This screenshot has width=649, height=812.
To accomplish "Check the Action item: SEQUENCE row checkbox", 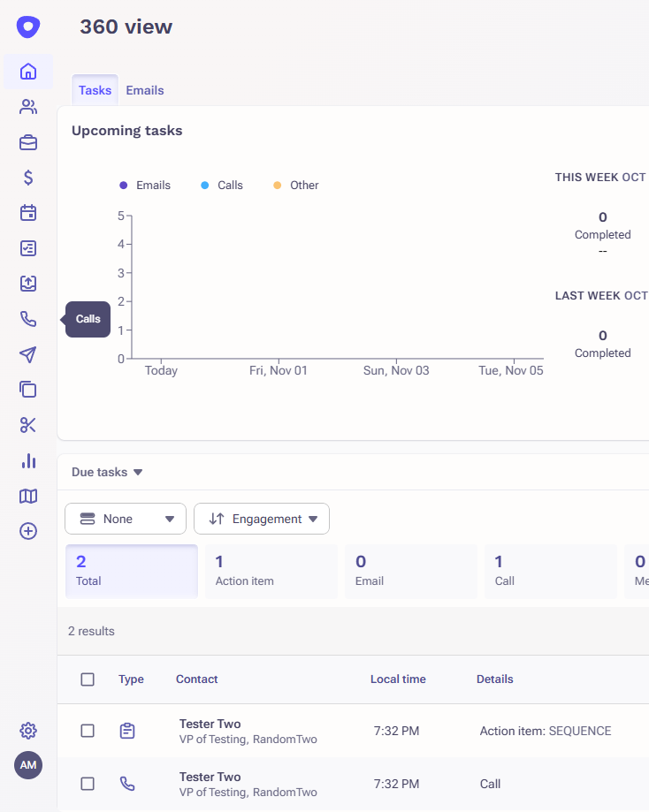I will tap(88, 731).
